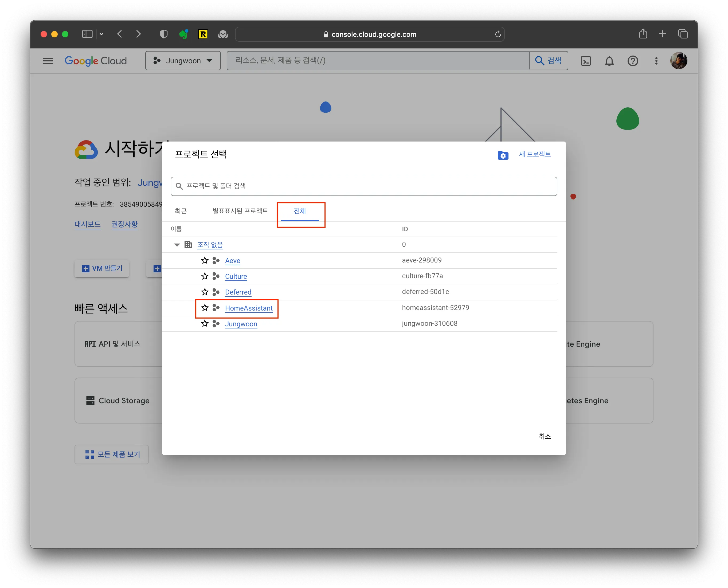Click the Google Cloud logo
Image resolution: width=728 pixels, height=588 pixels.
96,61
